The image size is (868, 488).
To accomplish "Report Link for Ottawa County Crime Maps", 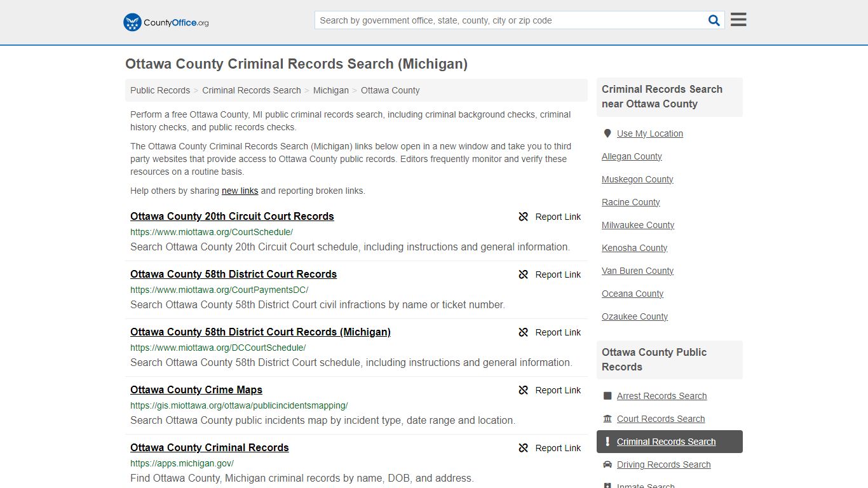I will coord(558,390).
